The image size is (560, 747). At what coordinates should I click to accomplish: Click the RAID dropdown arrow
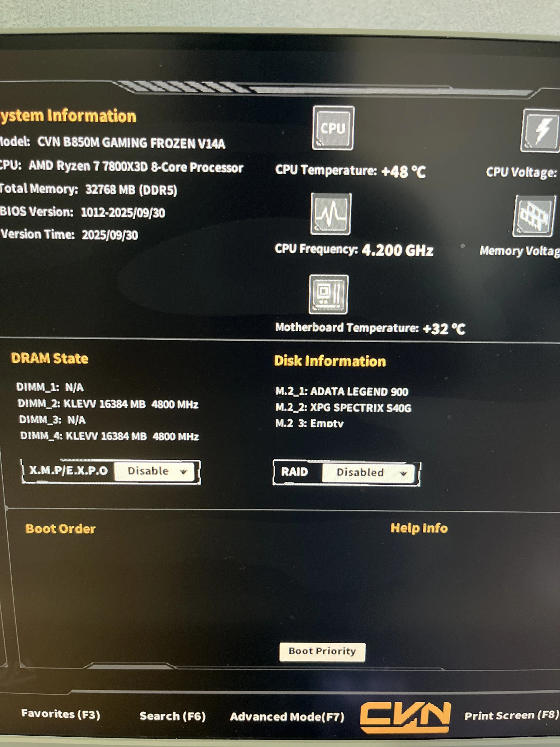pos(403,474)
